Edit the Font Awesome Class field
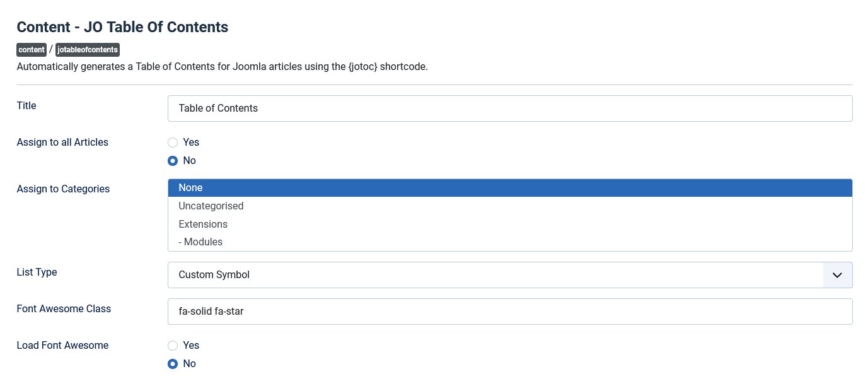The image size is (868, 386). pyautogui.click(x=441, y=311)
